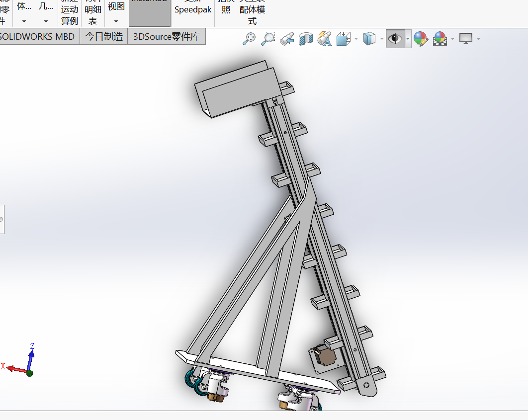The height and width of the screenshot is (420, 528).
Task: Select the Zoom to Area magnifier tool
Action: click(x=268, y=38)
